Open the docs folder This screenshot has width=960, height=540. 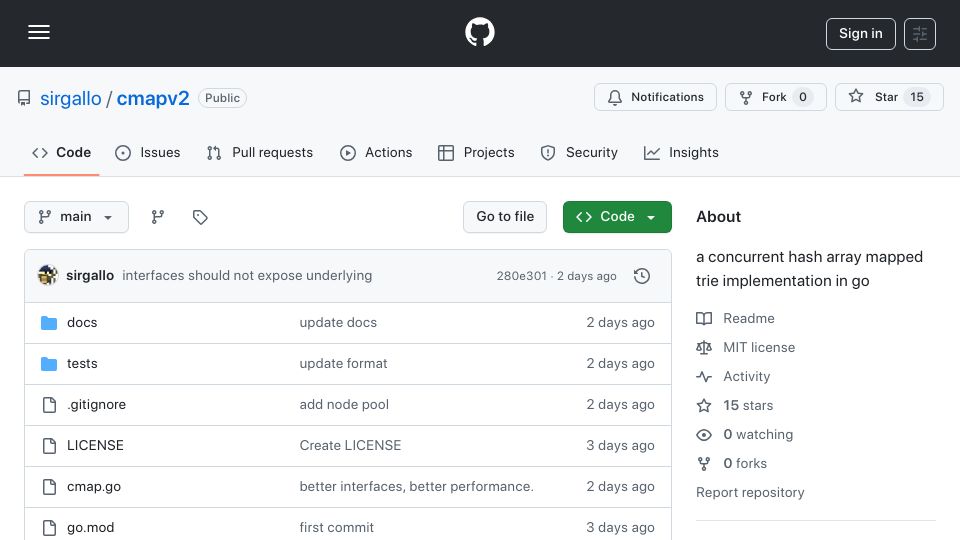pos(82,323)
